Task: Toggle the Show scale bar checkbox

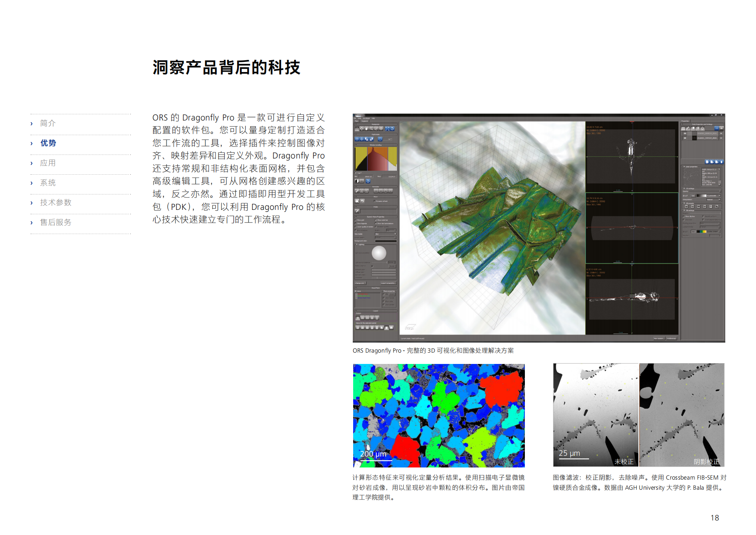Action: tap(376, 220)
